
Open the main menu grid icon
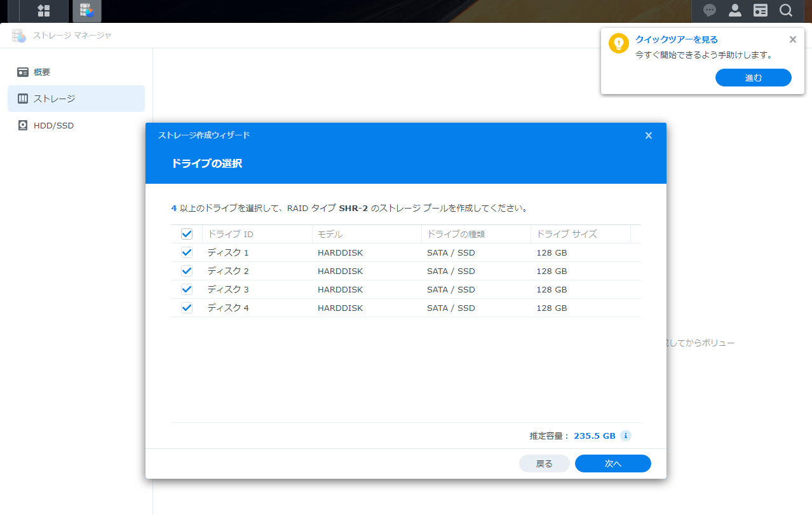pos(43,11)
